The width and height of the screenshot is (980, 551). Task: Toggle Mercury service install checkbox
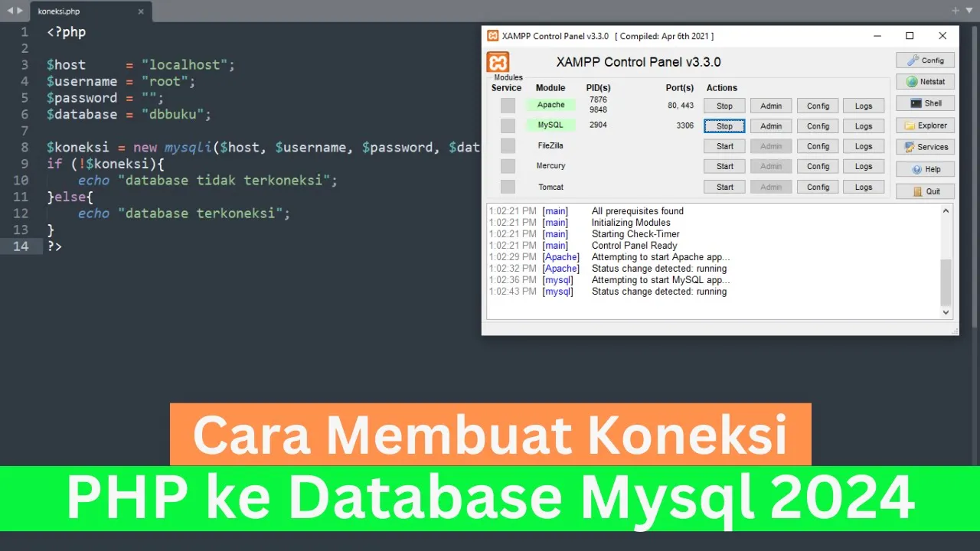508,166
